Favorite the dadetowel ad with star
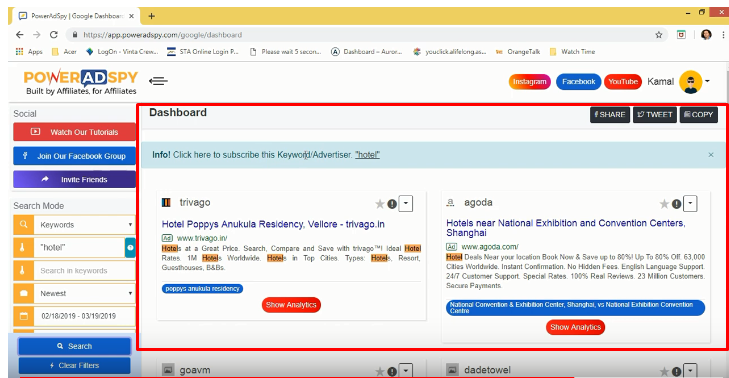729x378 pixels. click(x=664, y=371)
